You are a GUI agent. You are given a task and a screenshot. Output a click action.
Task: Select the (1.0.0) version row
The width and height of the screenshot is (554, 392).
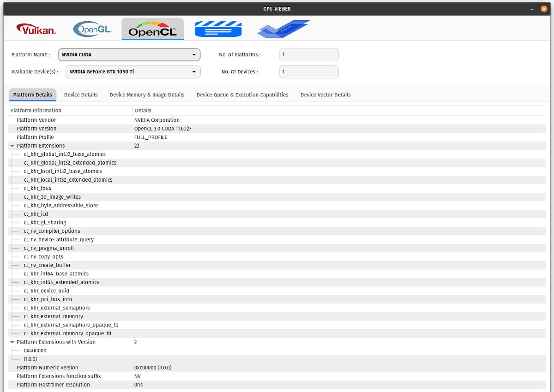[277, 359]
